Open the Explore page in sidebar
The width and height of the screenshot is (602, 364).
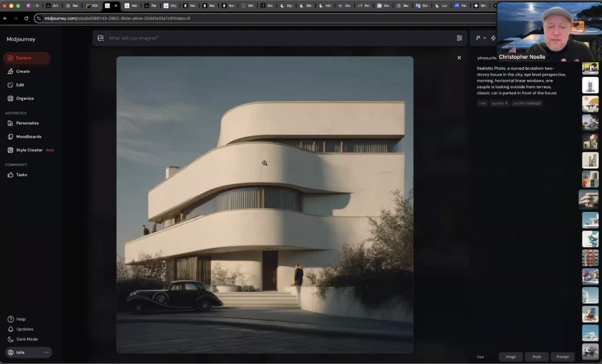coord(23,58)
